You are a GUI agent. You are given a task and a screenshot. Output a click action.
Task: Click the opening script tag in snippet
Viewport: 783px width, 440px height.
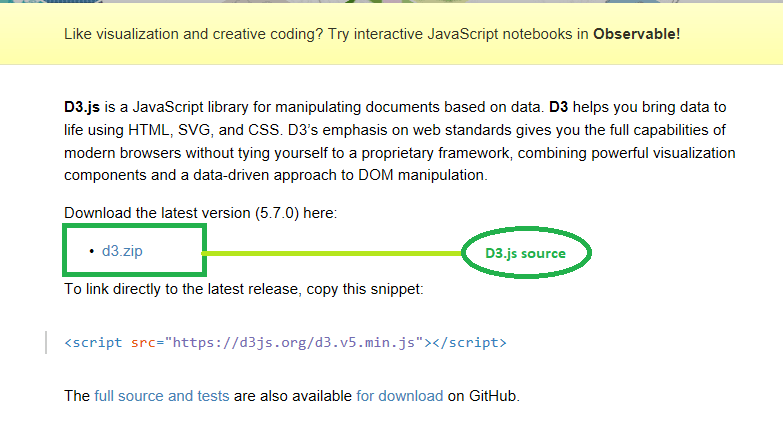[x=95, y=342]
